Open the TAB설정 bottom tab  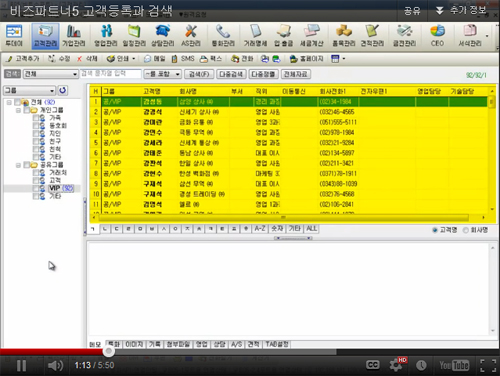(277, 344)
